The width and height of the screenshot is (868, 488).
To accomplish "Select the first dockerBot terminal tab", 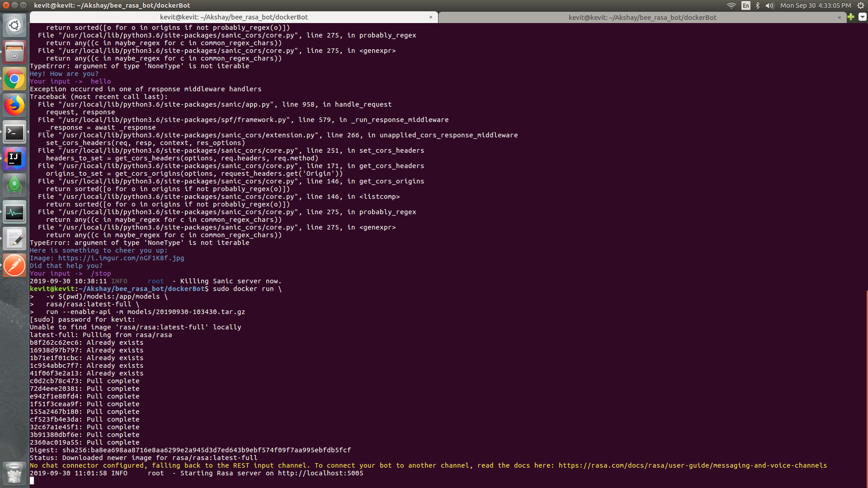I will tap(234, 17).
